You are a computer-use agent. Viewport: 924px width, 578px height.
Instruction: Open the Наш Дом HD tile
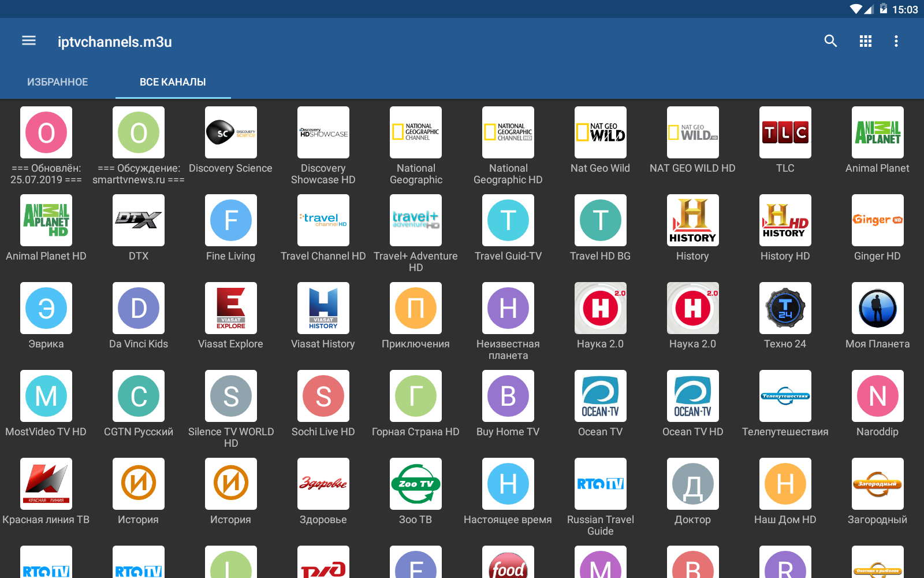[x=785, y=484]
